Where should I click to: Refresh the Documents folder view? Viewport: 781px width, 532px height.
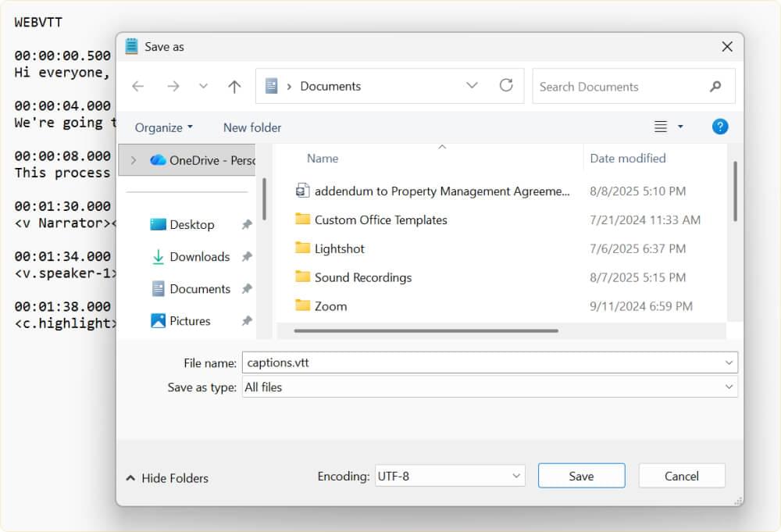click(505, 87)
